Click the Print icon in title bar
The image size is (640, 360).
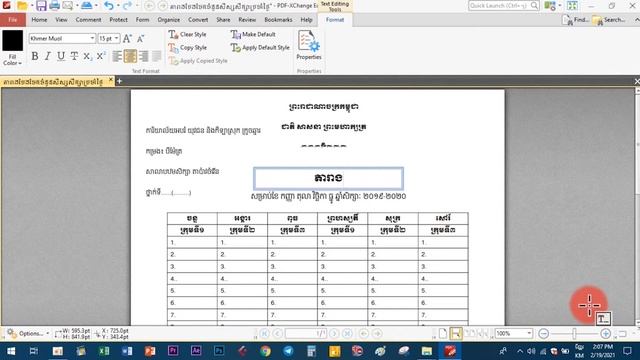tap(54, 6)
